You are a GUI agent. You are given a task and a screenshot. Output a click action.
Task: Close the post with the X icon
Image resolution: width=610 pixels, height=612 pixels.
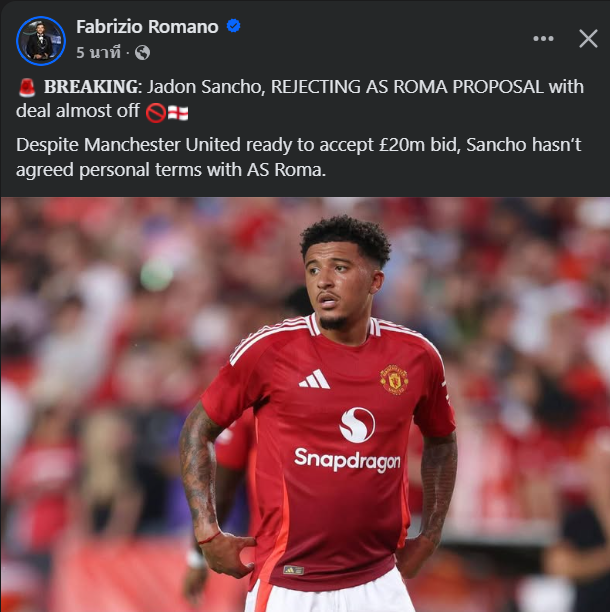click(x=588, y=39)
